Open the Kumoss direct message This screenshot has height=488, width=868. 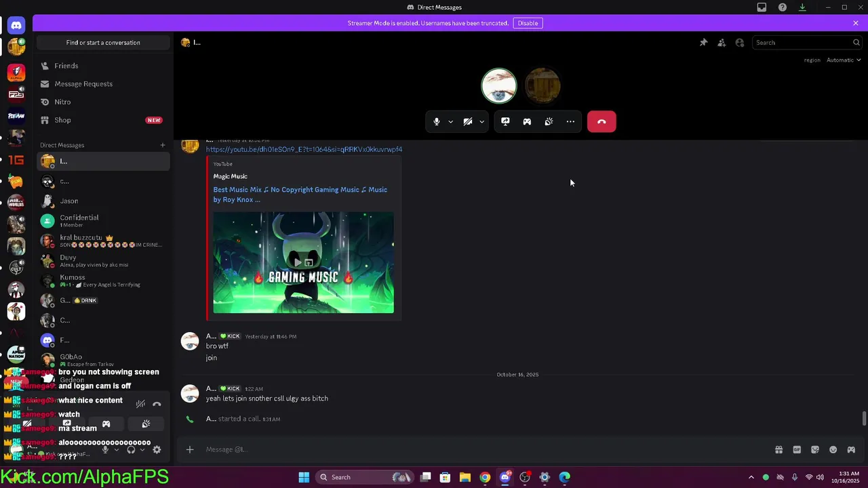(x=103, y=281)
